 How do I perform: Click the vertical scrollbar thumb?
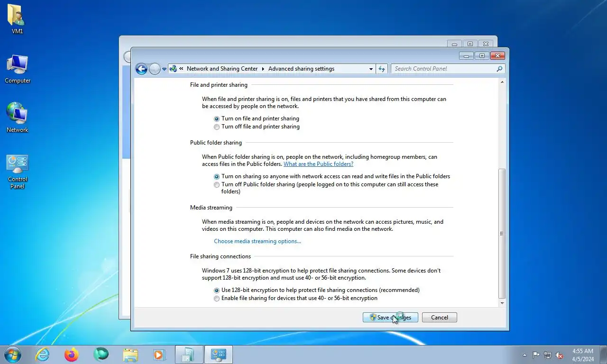point(502,233)
